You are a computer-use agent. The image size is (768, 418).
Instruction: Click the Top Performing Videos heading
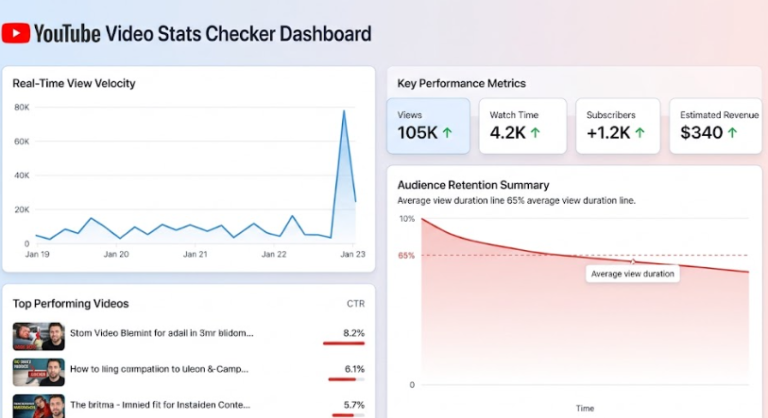71,304
